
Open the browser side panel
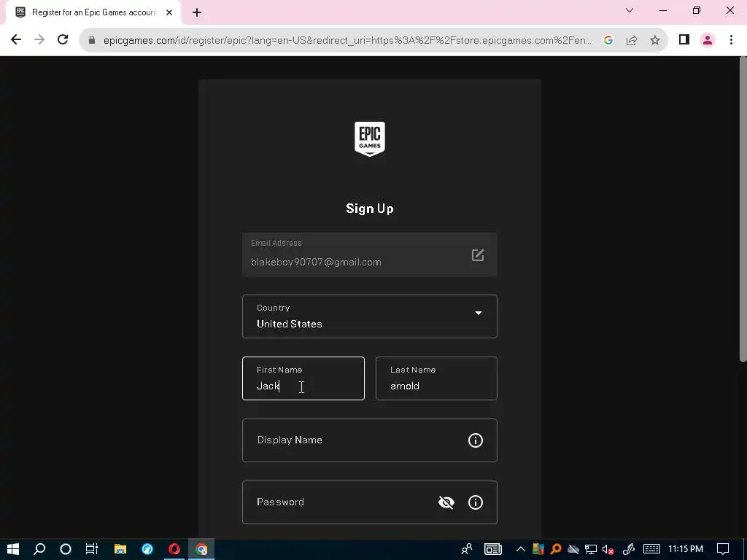point(684,39)
